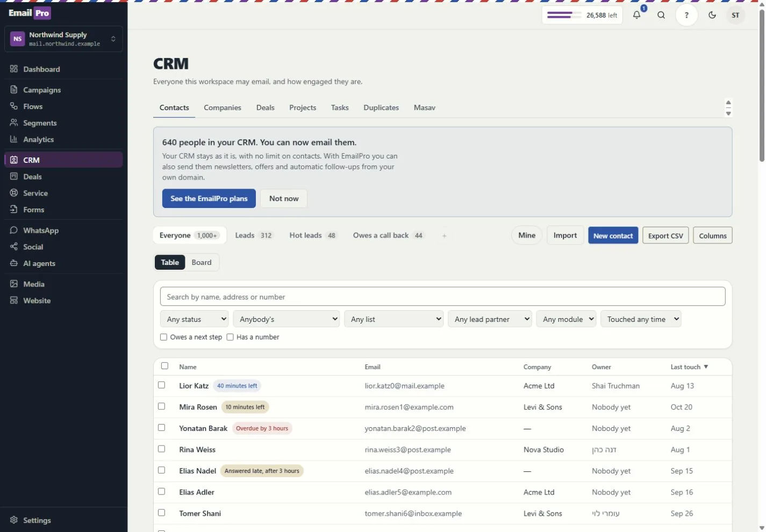Image resolution: width=766 pixels, height=532 pixels.
Task: Select the Hot leads view
Action: [313, 235]
